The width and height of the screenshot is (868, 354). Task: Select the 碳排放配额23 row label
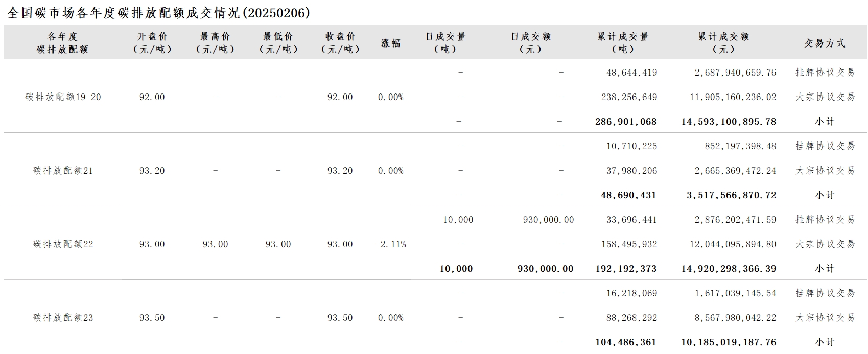[x=63, y=318]
